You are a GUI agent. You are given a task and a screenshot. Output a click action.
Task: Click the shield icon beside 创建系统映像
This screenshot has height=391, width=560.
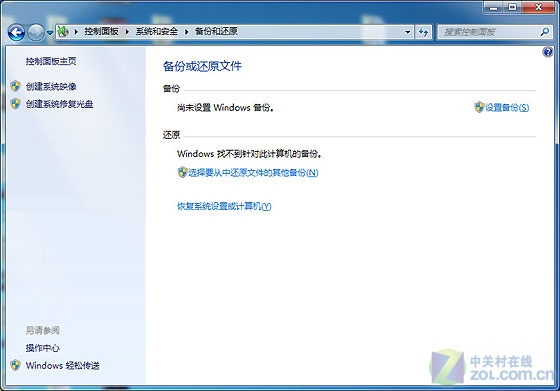pos(15,86)
